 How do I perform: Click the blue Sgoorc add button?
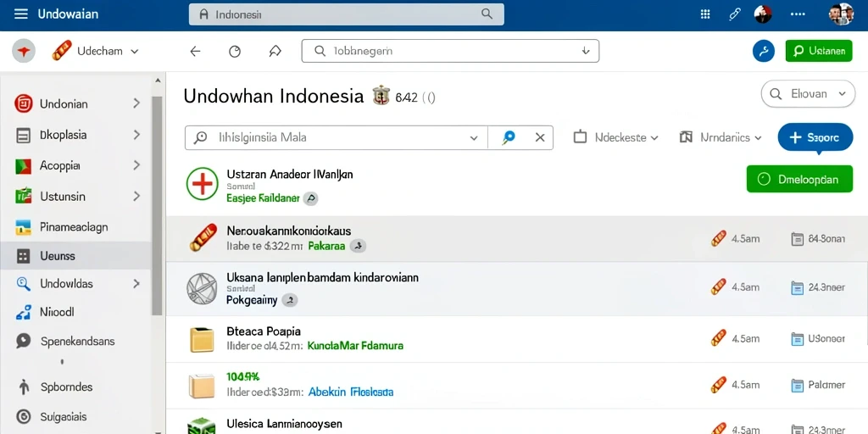point(815,137)
